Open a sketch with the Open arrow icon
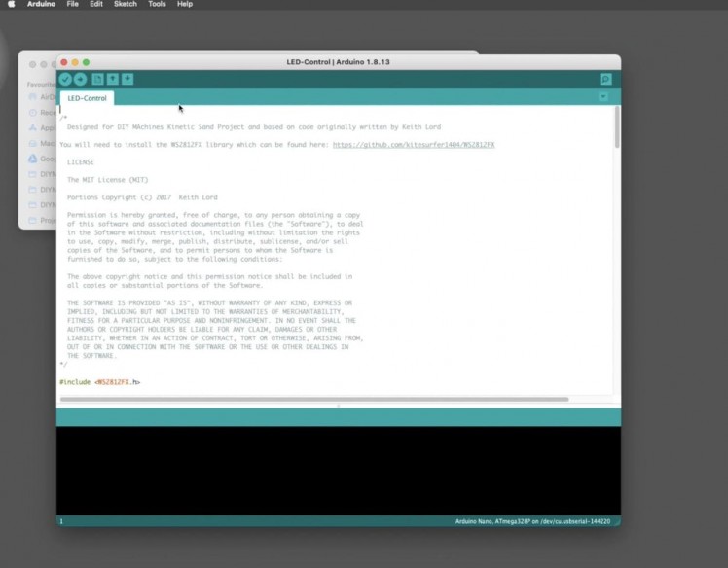This screenshot has height=568, width=728. click(112, 80)
